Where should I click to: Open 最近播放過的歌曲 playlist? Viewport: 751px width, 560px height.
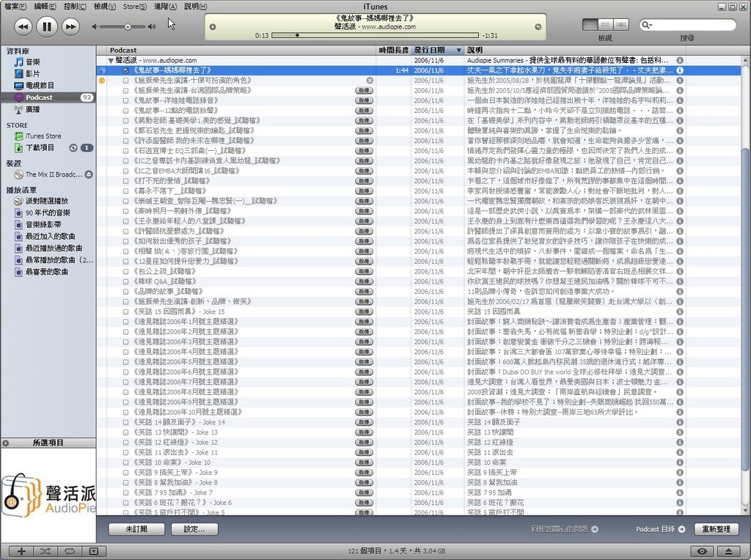(x=54, y=248)
